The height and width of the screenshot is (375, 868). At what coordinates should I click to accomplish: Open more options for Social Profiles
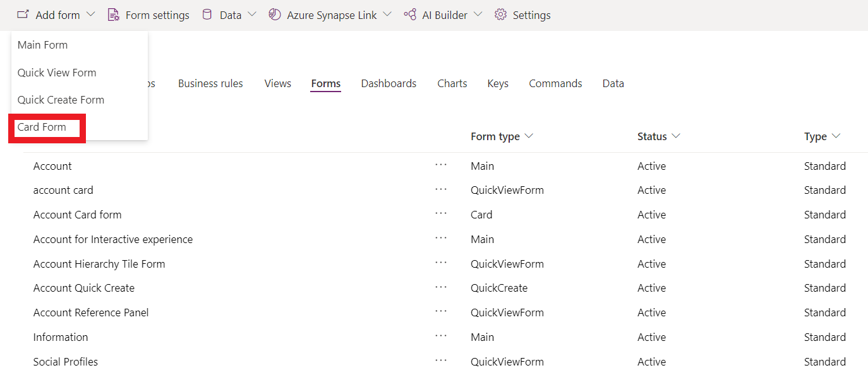pos(441,361)
